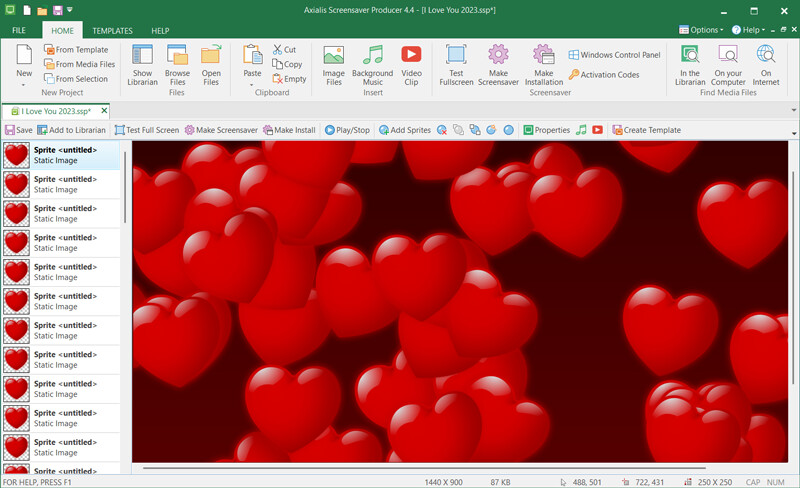Select the first Sprite untitled thumbnail
This screenshot has width=800, height=488.
pos(16,155)
